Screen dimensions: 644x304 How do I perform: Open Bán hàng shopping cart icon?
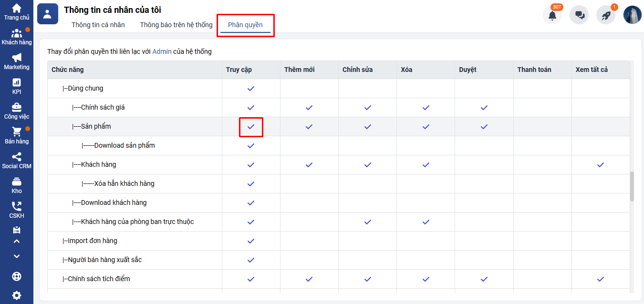pyautogui.click(x=17, y=136)
